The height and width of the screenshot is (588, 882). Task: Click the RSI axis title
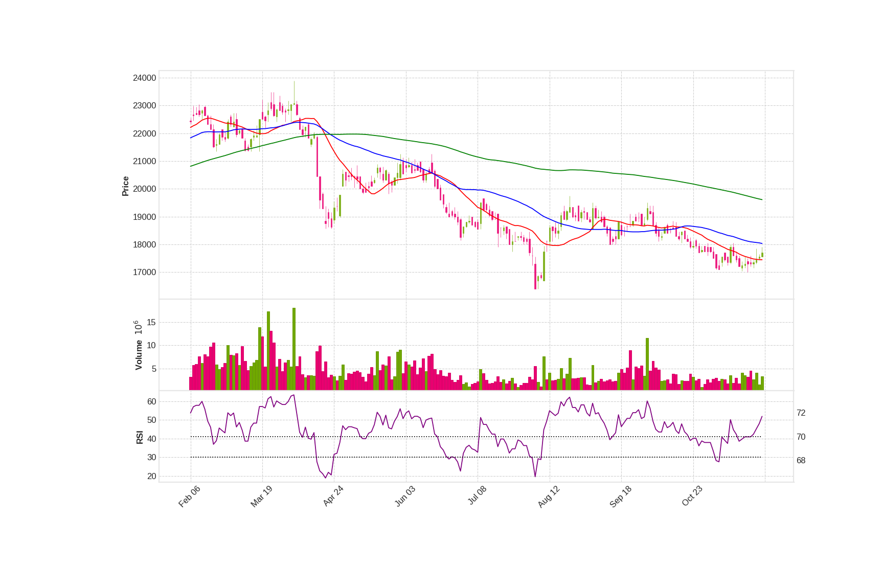(x=140, y=437)
